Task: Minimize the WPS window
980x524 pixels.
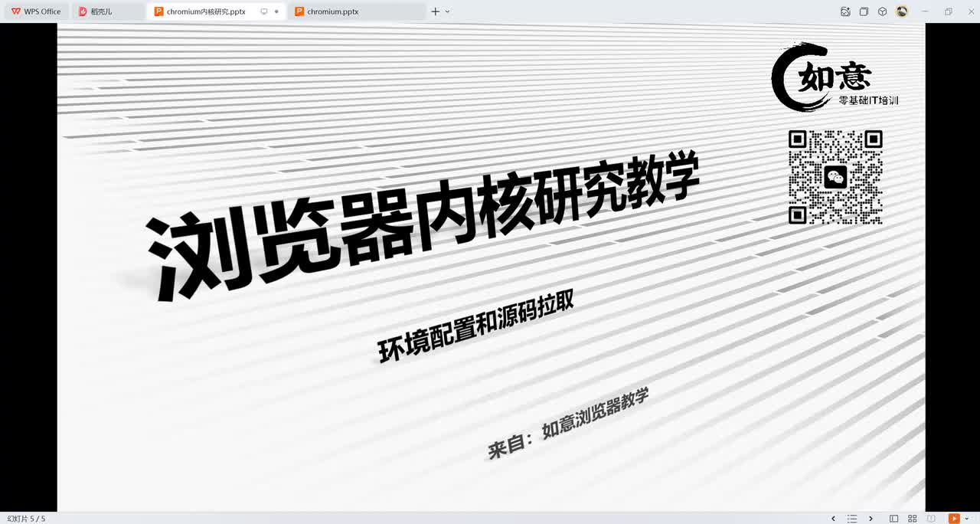Action: pyautogui.click(x=925, y=11)
